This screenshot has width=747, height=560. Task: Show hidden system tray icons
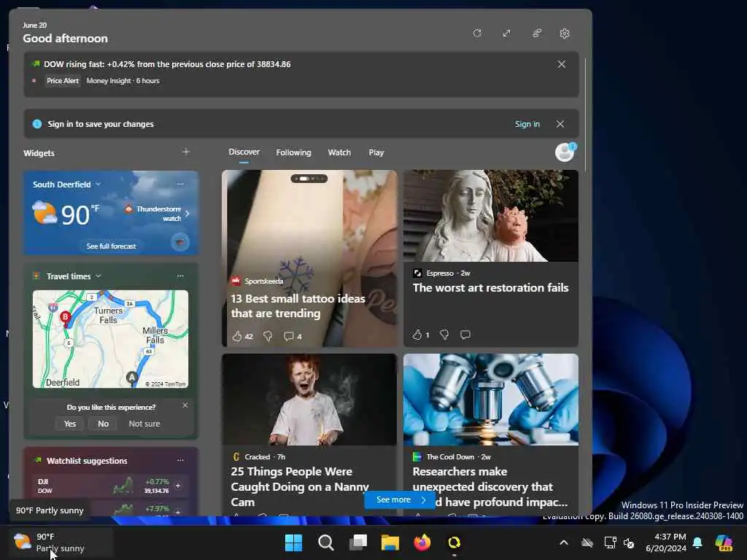click(564, 542)
